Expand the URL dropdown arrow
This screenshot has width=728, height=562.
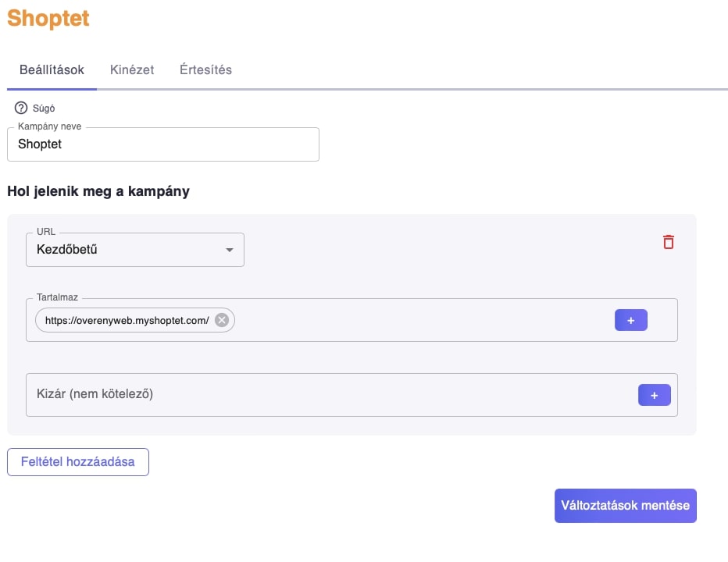click(x=230, y=250)
